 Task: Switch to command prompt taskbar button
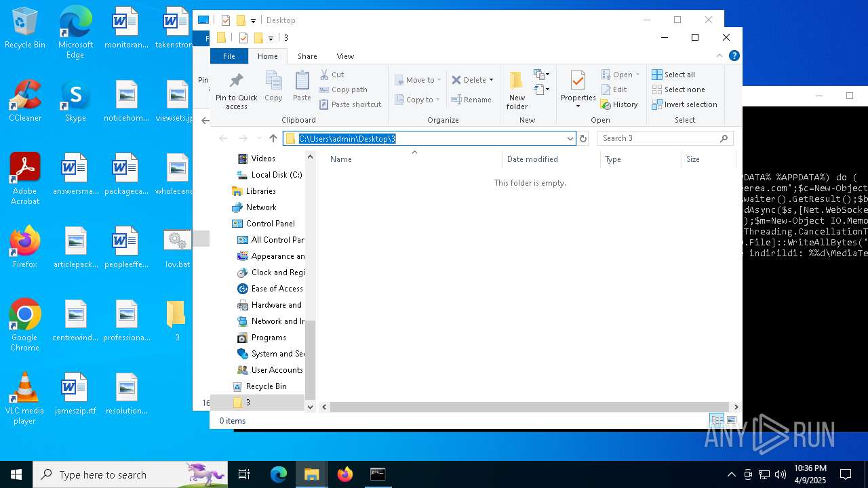point(378,474)
